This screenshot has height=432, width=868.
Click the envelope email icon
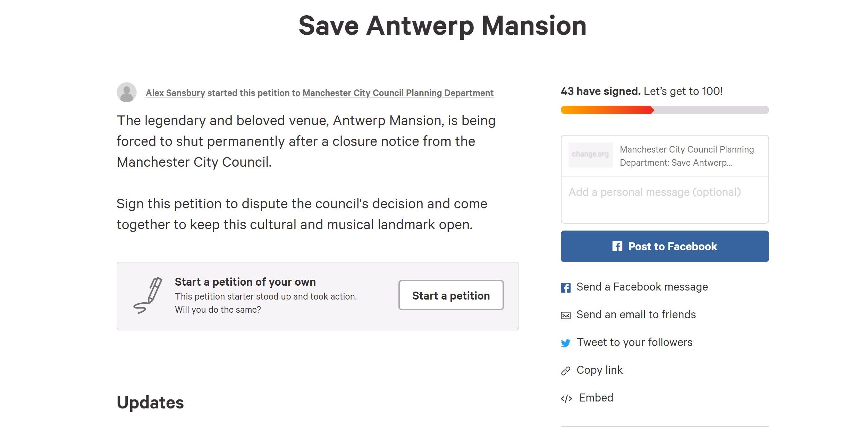pos(566,315)
